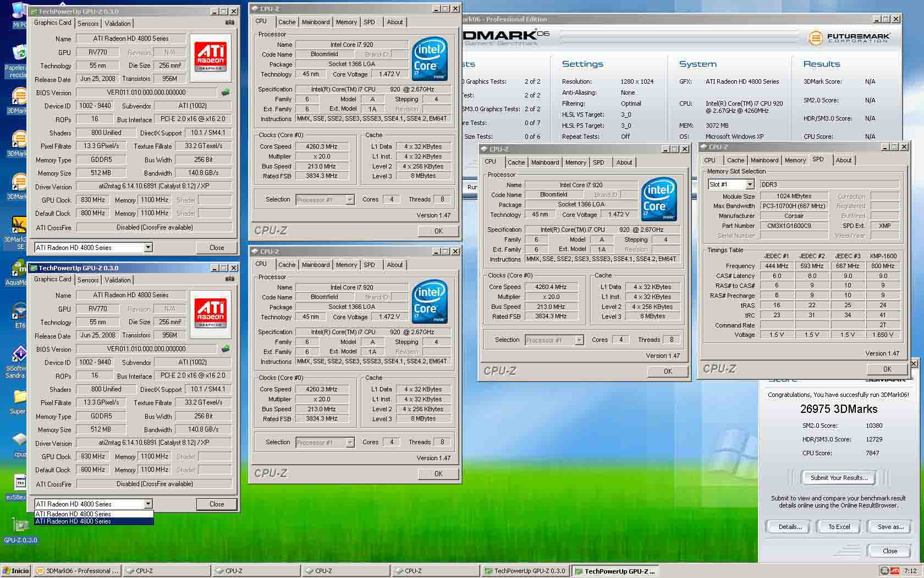Open the Slot #1 dropdown in Memory Slot Selection
The image size is (924, 578).
[x=750, y=185]
